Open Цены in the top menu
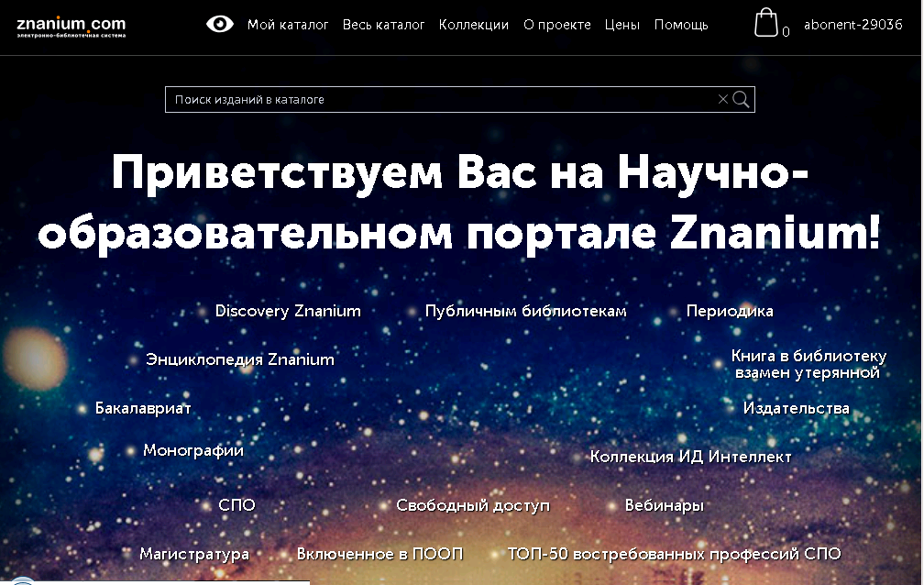Screen dimensions: 924x585 (x=622, y=25)
